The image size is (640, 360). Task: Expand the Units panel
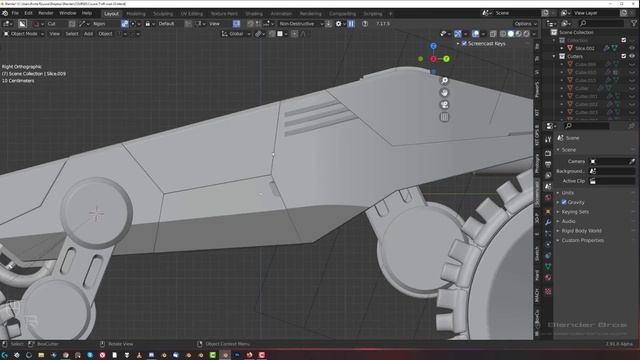coord(567,192)
